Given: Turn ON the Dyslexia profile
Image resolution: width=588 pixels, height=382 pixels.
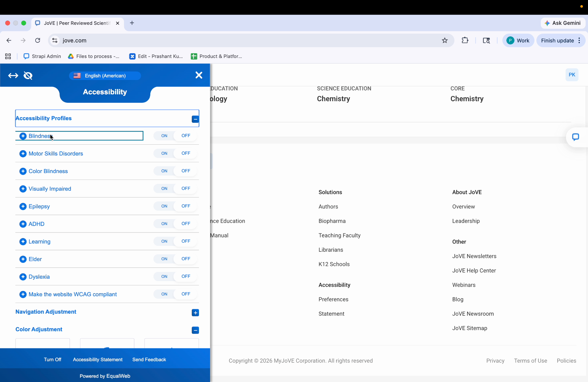Looking at the screenshot, I should tap(164, 277).
